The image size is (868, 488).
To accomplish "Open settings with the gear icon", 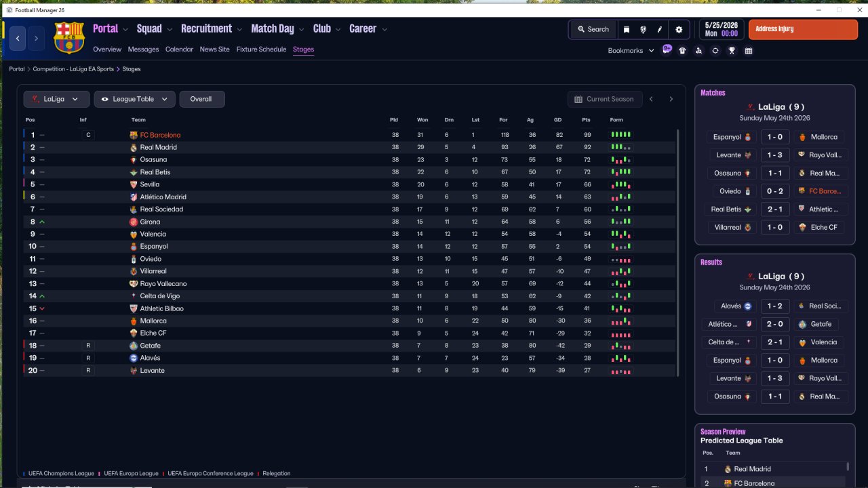I will [679, 29].
